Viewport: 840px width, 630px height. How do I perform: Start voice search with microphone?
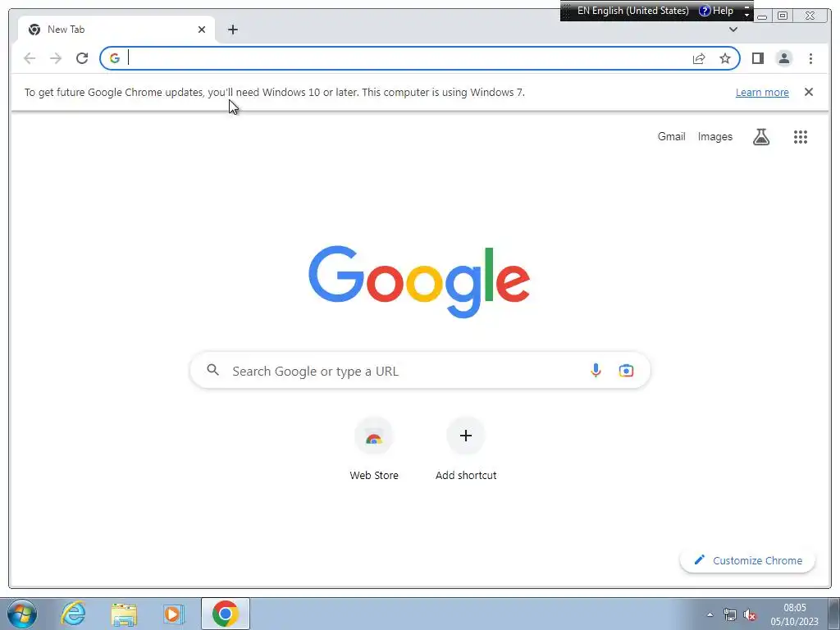click(596, 370)
